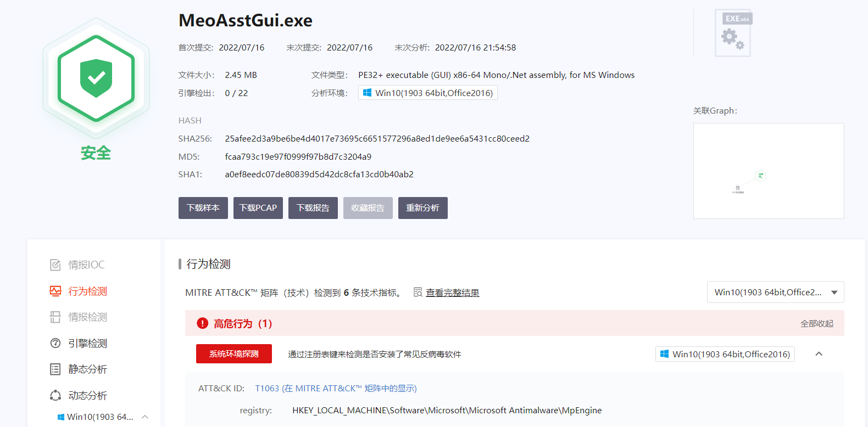Select the 动态分析 section
Screen dimensions: 868x427
(x=87, y=395)
